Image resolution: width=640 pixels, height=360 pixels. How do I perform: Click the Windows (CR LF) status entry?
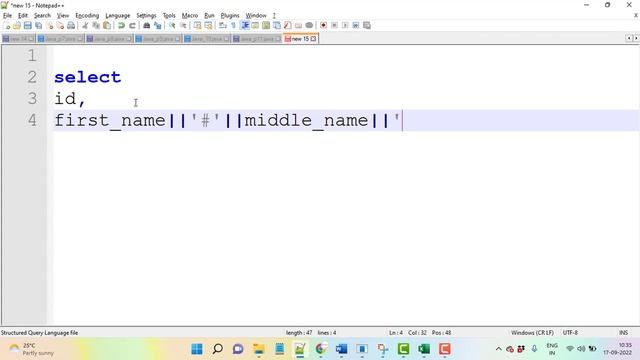pos(532,333)
